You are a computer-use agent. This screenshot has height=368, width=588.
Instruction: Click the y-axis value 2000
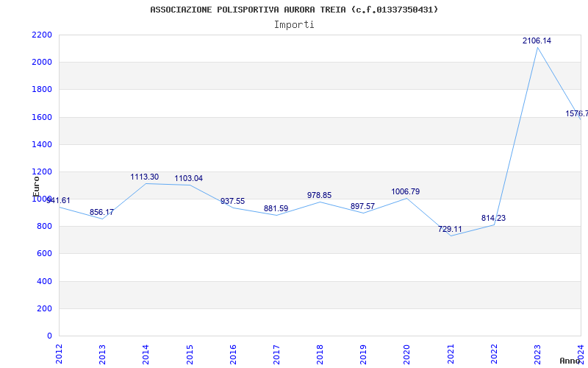click(x=42, y=63)
